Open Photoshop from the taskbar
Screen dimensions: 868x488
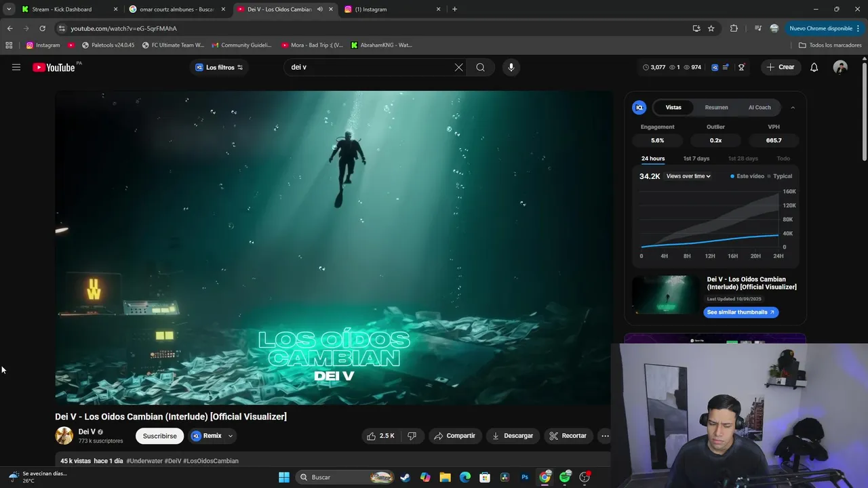click(525, 477)
